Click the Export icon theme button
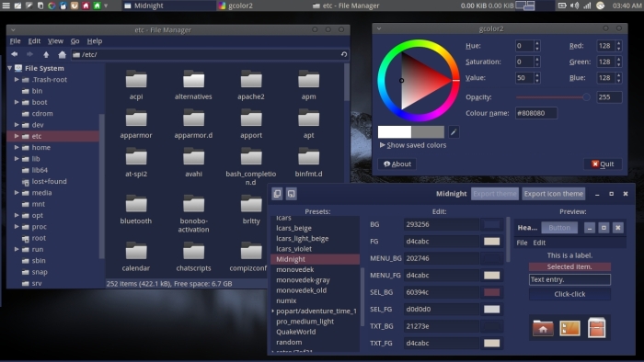The width and height of the screenshot is (644, 362). tap(553, 194)
